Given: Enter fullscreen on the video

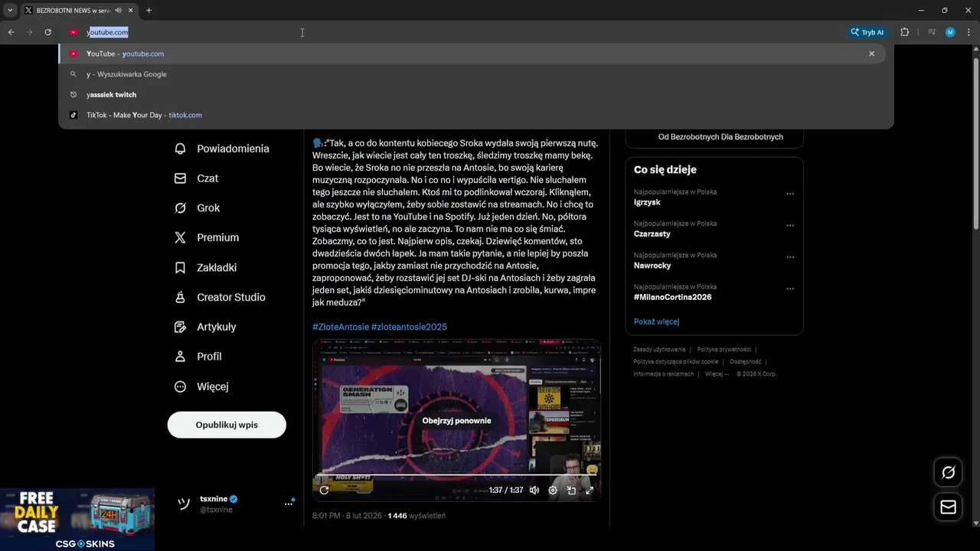Looking at the screenshot, I should [590, 490].
